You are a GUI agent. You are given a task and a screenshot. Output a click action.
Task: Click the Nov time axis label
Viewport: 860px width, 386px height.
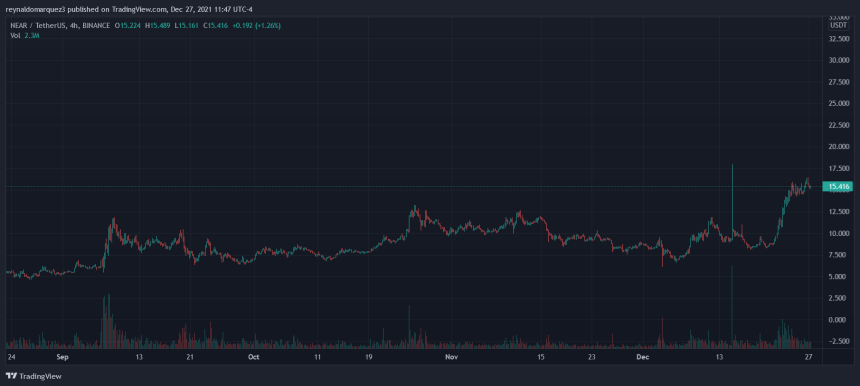[451, 357]
